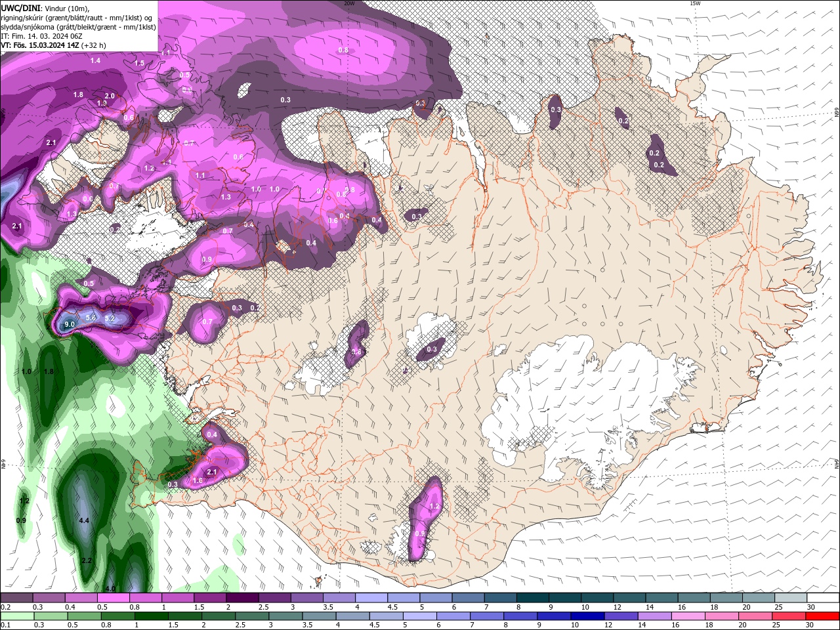Click the 5.2 precipitation value
The width and height of the screenshot is (840, 630).
(110, 318)
